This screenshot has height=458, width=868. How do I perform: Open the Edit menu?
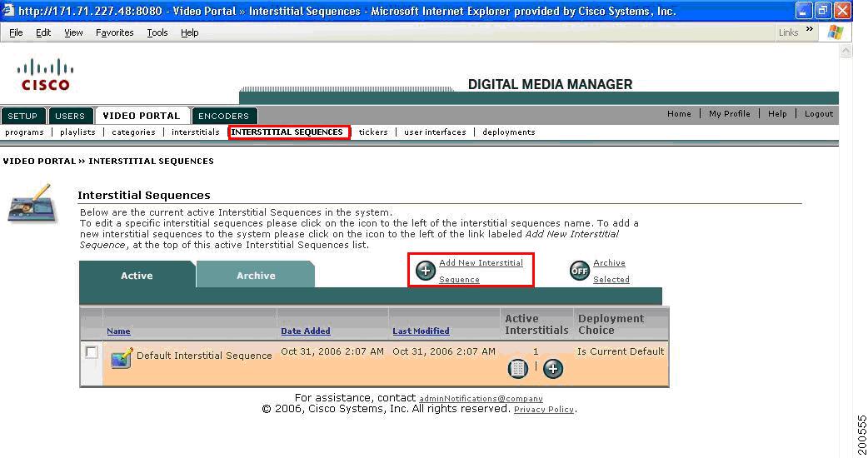(x=43, y=32)
